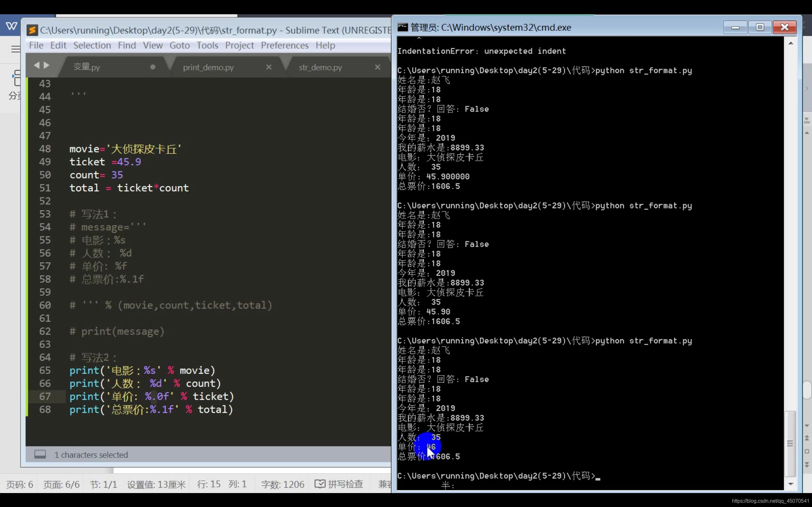Image resolution: width=812 pixels, height=507 pixels.
Task: Toggle the Sublime side bar panel icon
Action: 40,454
